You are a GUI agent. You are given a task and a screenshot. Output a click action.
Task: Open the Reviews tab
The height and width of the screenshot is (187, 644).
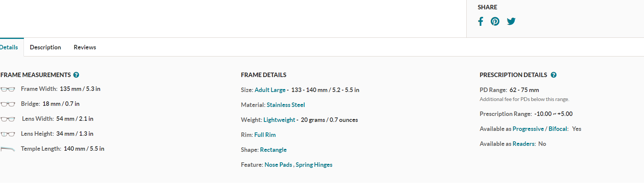85,47
